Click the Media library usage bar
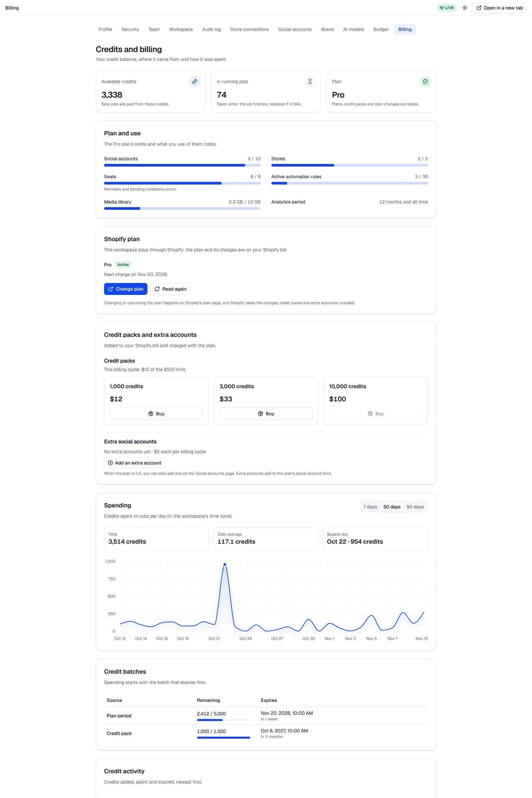Screen dimensions: 532x798 click(182, 208)
